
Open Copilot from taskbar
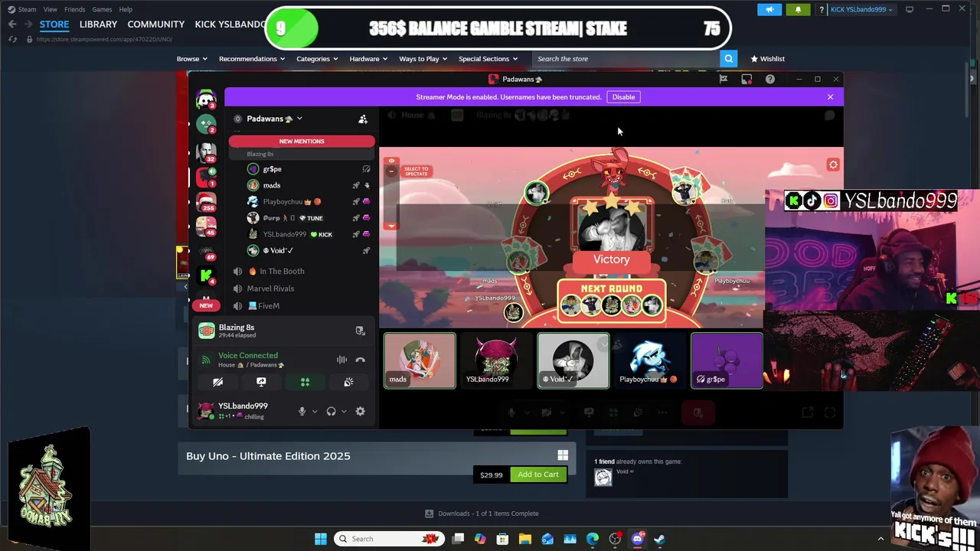point(480,539)
